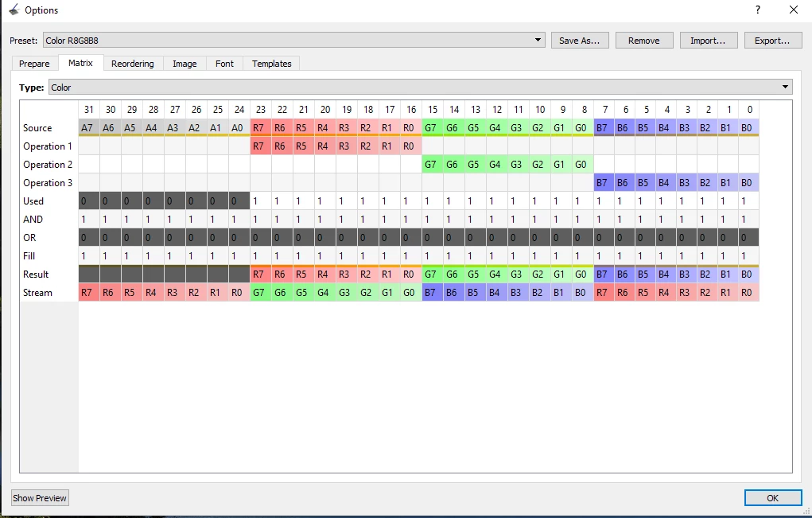Go to the Image tab
Viewport: 812px width, 518px height.
click(x=185, y=63)
